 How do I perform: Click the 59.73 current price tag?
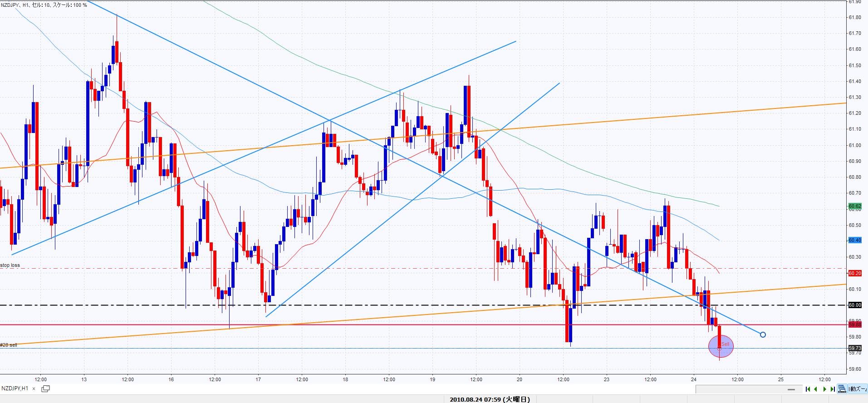[854, 348]
